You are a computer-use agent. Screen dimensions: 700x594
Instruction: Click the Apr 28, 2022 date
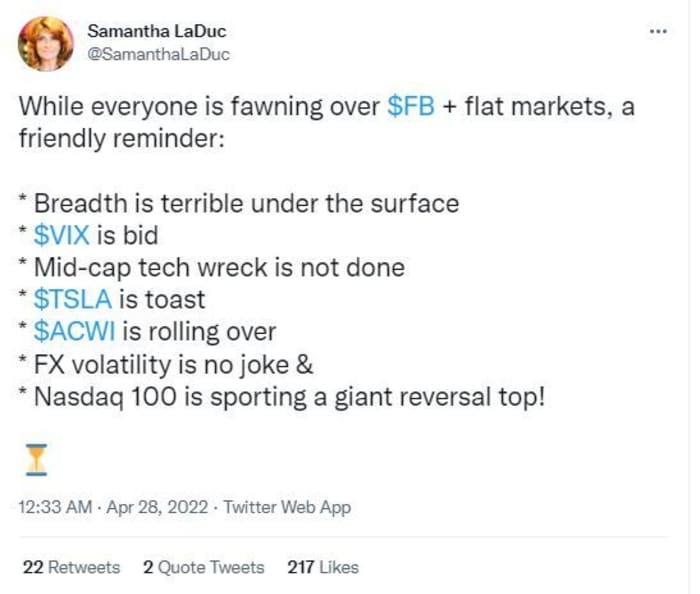tap(157, 507)
